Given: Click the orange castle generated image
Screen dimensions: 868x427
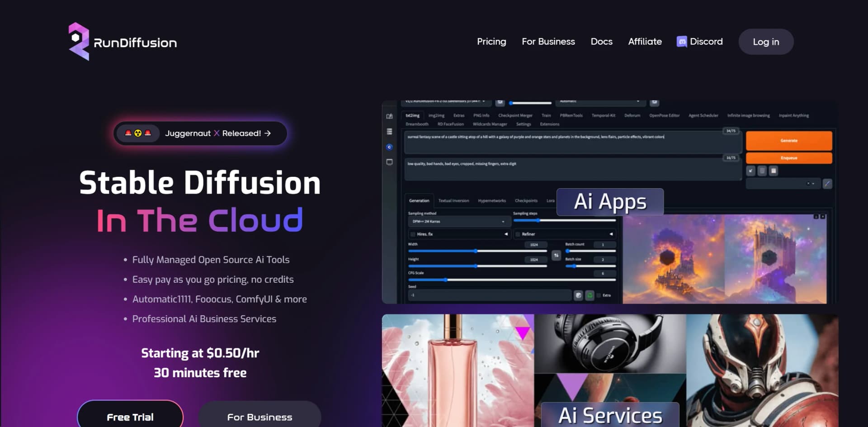Looking at the screenshot, I should point(674,259).
